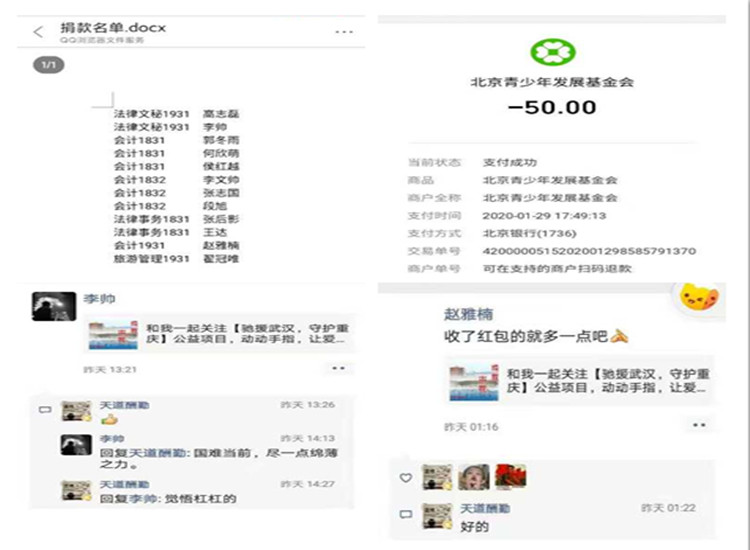The width and height of the screenshot is (750, 550).
Task: Click the comment bubble icon beside the 13:26 comment
Action: [x=45, y=409]
